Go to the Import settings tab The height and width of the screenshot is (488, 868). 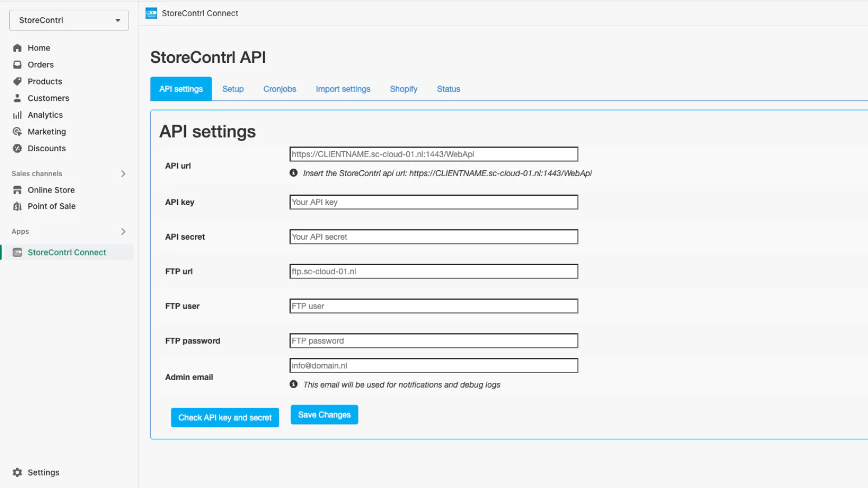343,89
